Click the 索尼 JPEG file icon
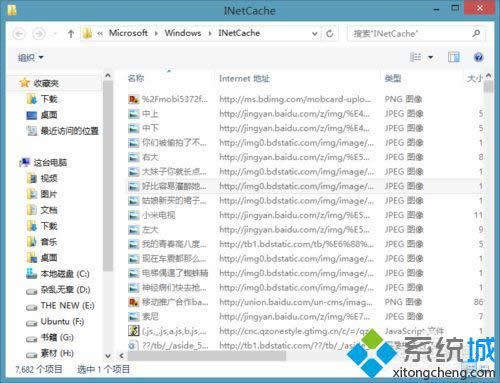 coord(133,317)
